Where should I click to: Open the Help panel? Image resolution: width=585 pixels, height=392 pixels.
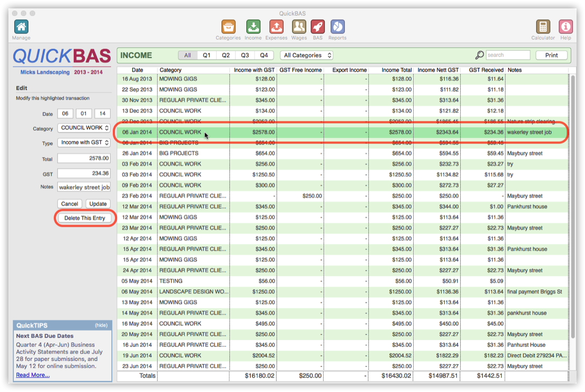tap(565, 26)
